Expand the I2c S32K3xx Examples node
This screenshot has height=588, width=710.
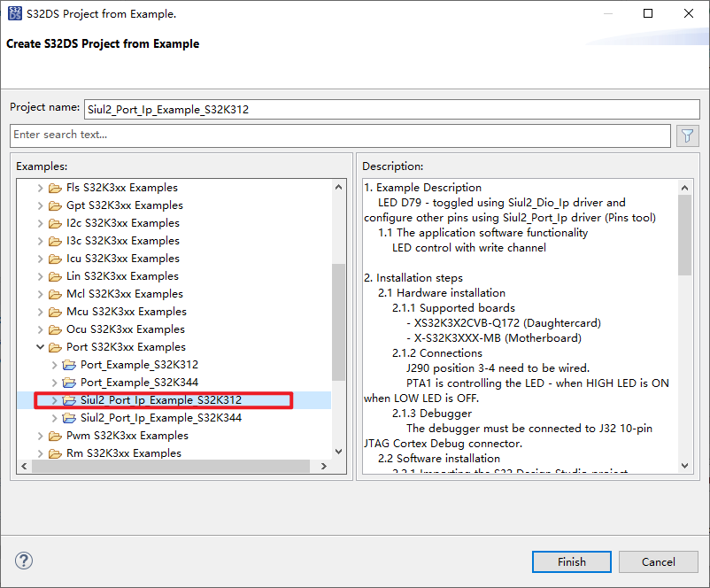(x=41, y=223)
